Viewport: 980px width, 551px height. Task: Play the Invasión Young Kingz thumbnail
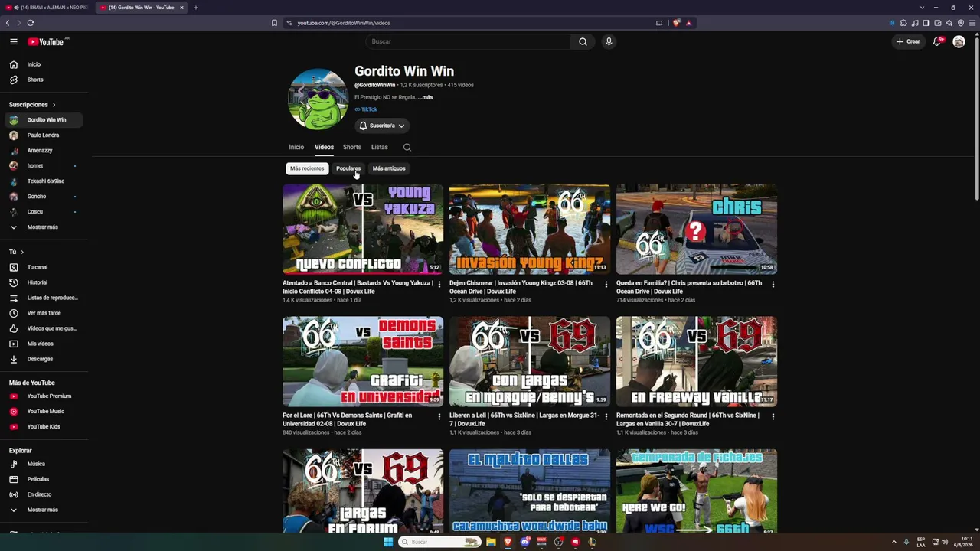click(530, 229)
